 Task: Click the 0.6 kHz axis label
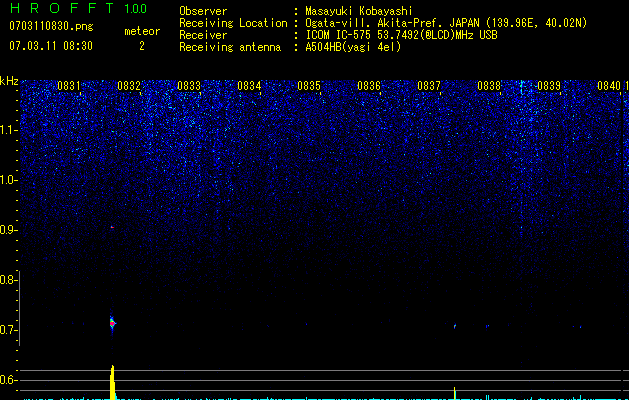(x=8, y=380)
